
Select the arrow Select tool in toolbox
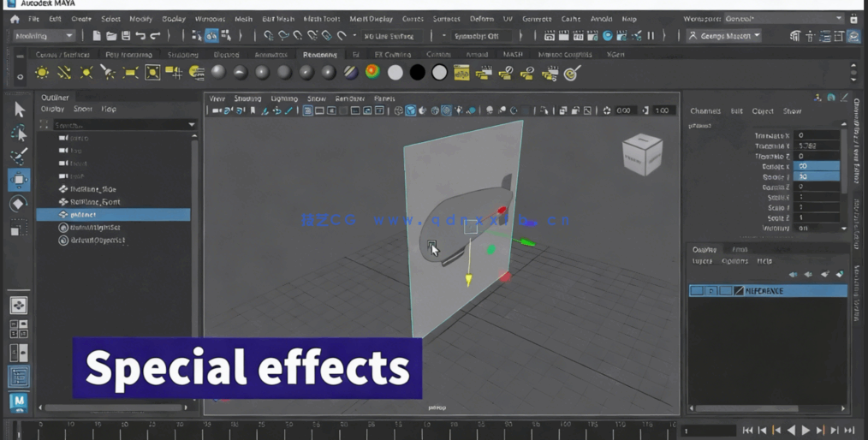(x=19, y=110)
